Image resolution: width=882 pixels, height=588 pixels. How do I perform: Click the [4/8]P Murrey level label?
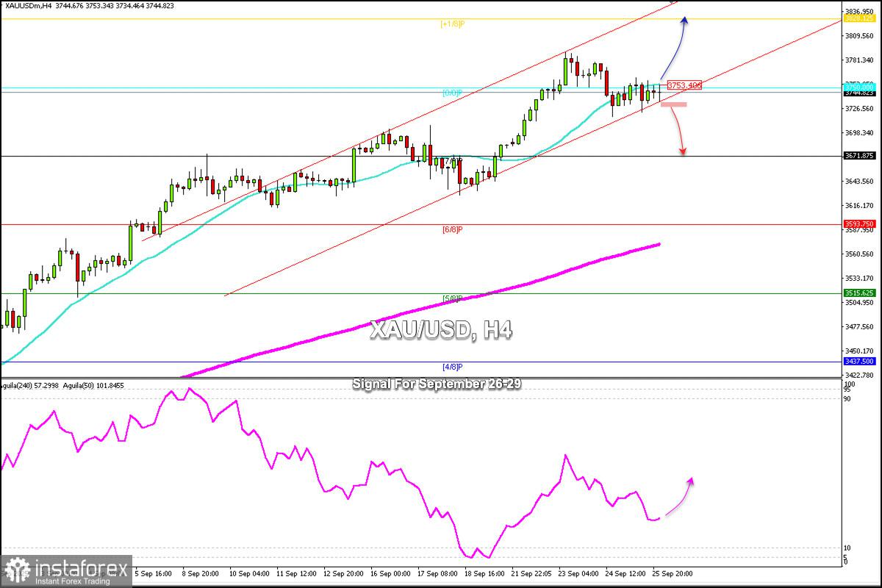click(452, 366)
